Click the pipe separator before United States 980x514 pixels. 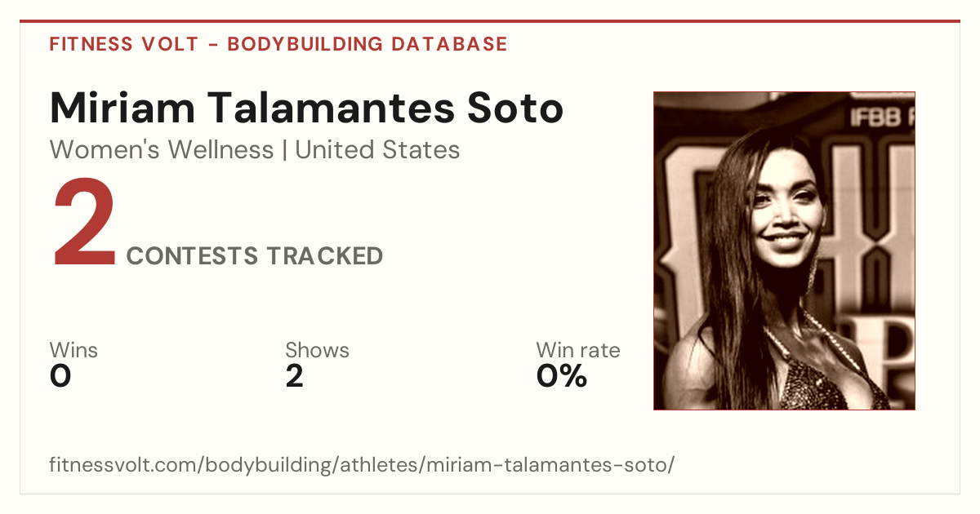coord(284,151)
